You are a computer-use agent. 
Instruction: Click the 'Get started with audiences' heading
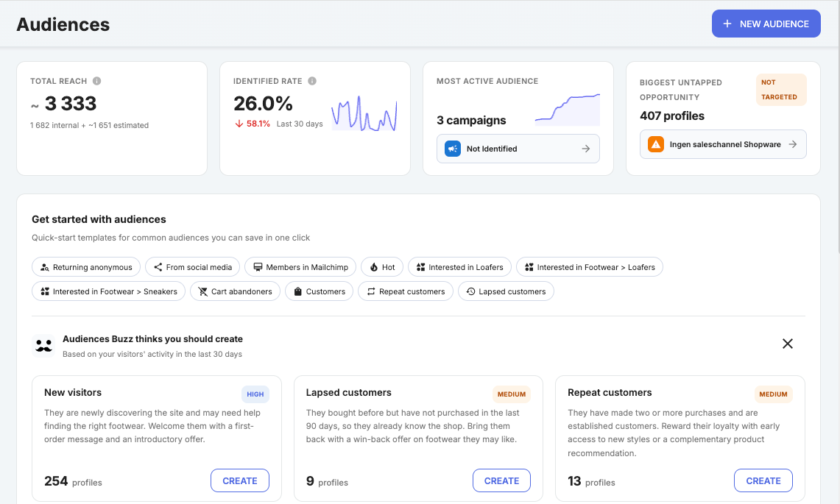click(x=99, y=219)
